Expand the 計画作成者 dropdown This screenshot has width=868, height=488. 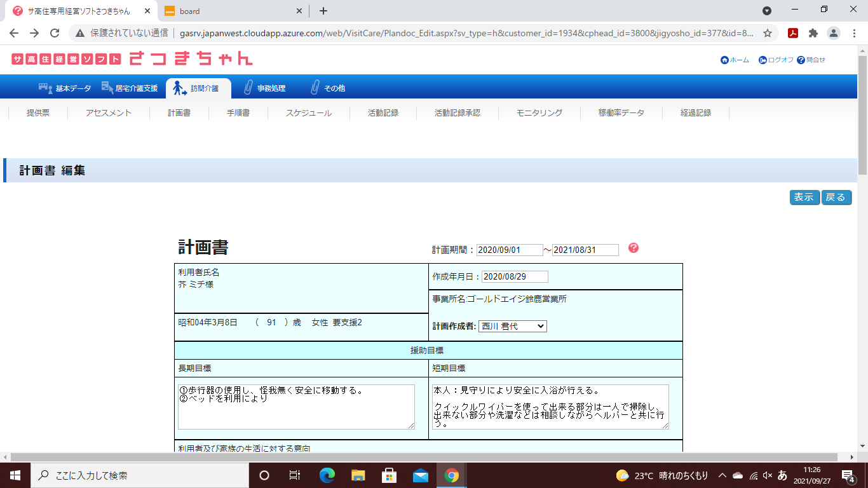[512, 326]
